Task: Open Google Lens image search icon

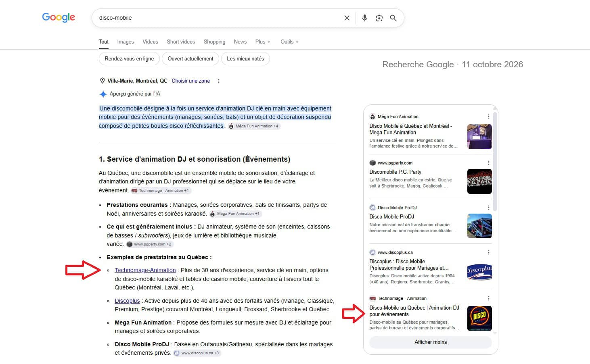Action: click(x=379, y=18)
